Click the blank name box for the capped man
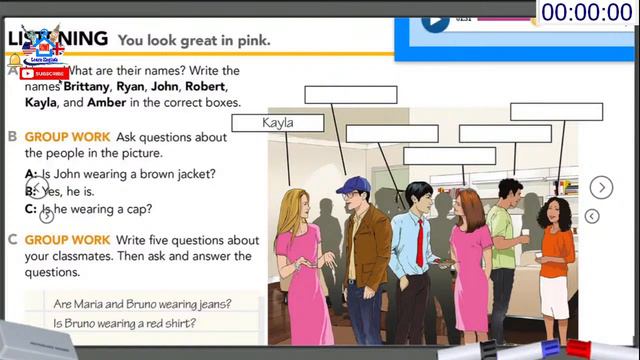This screenshot has width=640, height=360. [x=351, y=95]
